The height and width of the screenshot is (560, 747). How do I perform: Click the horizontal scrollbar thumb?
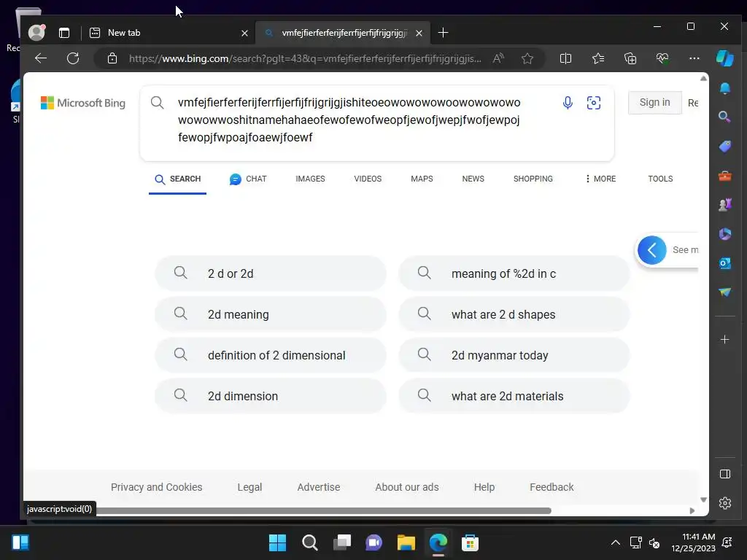(x=323, y=510)
